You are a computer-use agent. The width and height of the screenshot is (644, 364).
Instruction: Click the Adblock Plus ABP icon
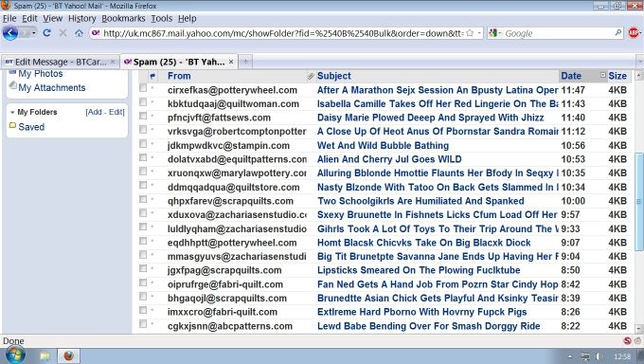click(635, 33)
